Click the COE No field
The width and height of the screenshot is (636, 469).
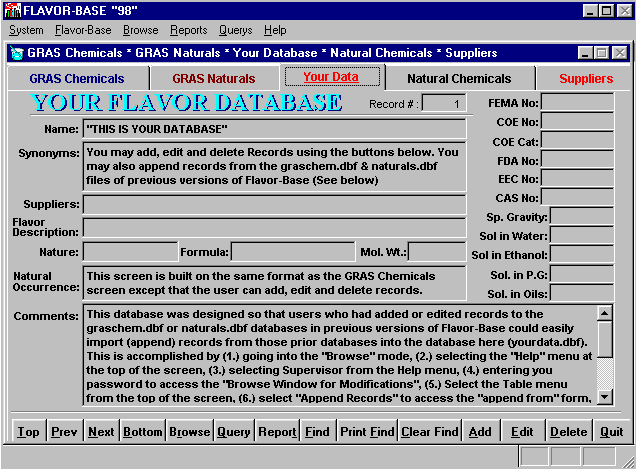(x=578, y=121)
